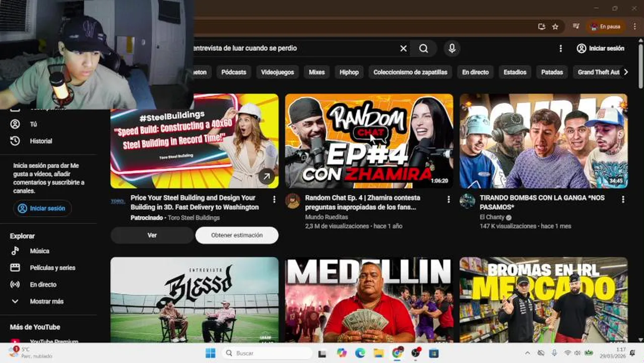Viewport: 644px width, 363px height.
Task: Open El Chanty channel link
Action: [492, 217]
